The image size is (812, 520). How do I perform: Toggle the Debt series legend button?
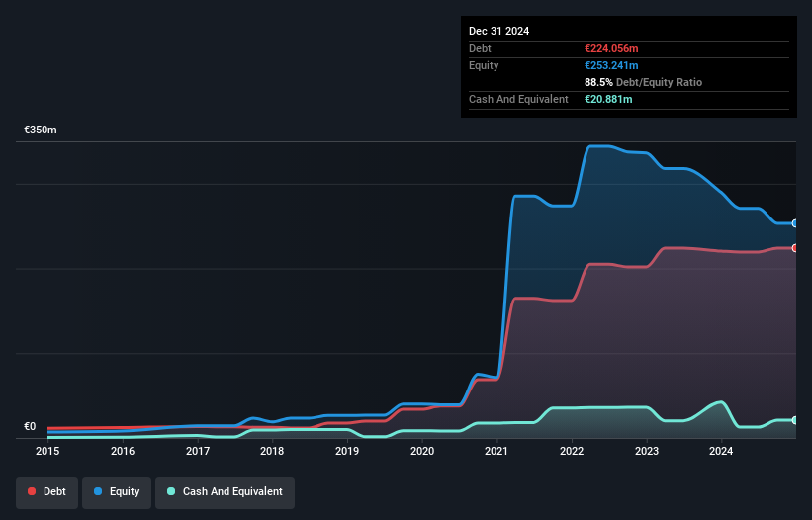pos(47,492)
